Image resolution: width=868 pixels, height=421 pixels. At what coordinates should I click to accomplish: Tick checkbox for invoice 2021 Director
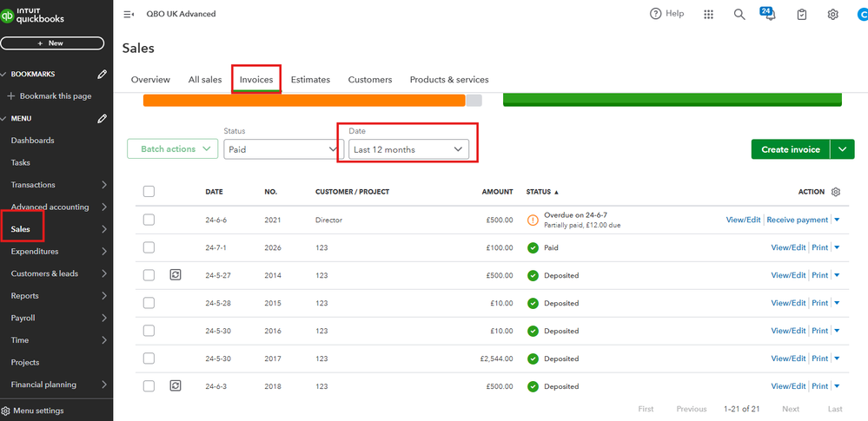[149, 220]
